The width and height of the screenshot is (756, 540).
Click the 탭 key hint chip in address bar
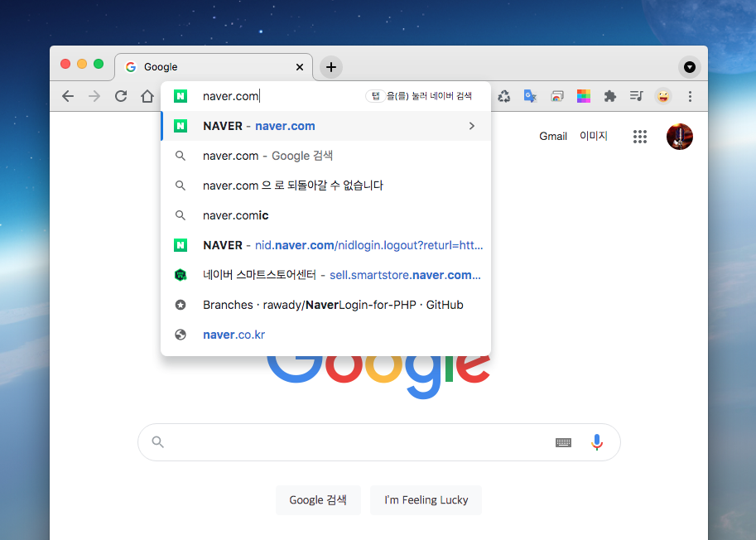coord(376,96)
